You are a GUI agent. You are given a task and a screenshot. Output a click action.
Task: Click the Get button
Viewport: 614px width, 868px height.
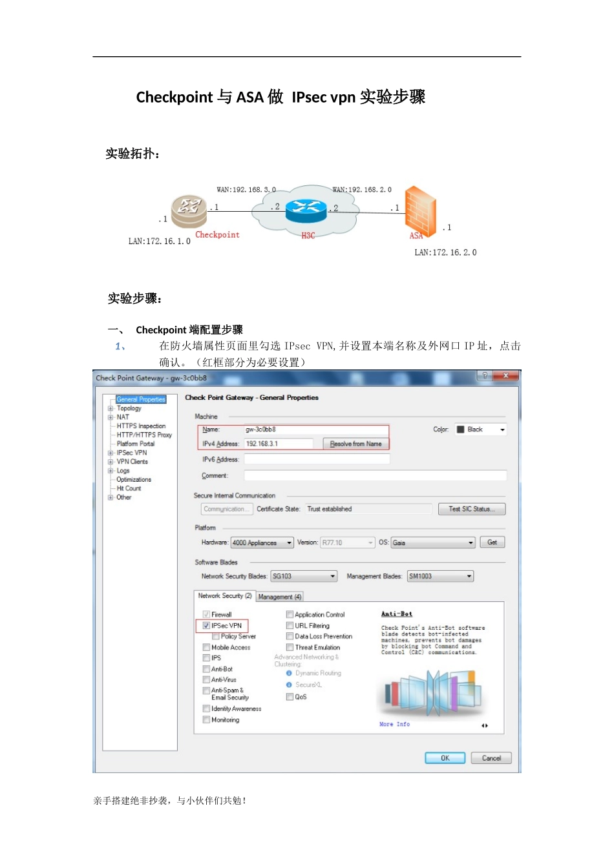(x=492, y=542)
